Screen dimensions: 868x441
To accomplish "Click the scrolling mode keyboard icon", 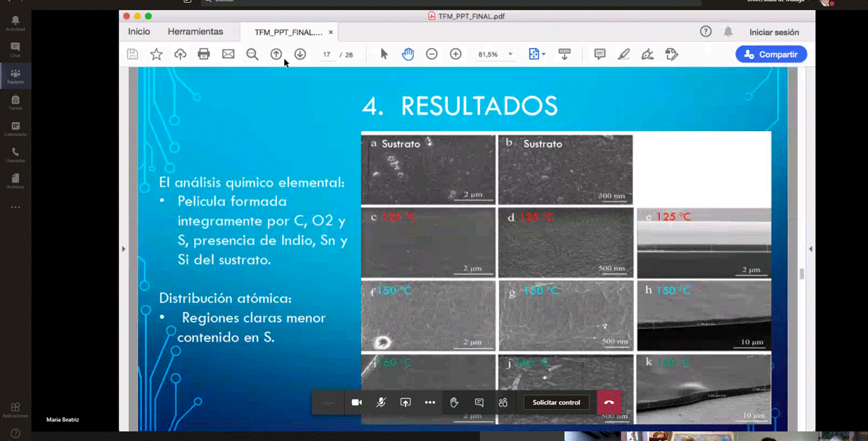I will (564, 54).
